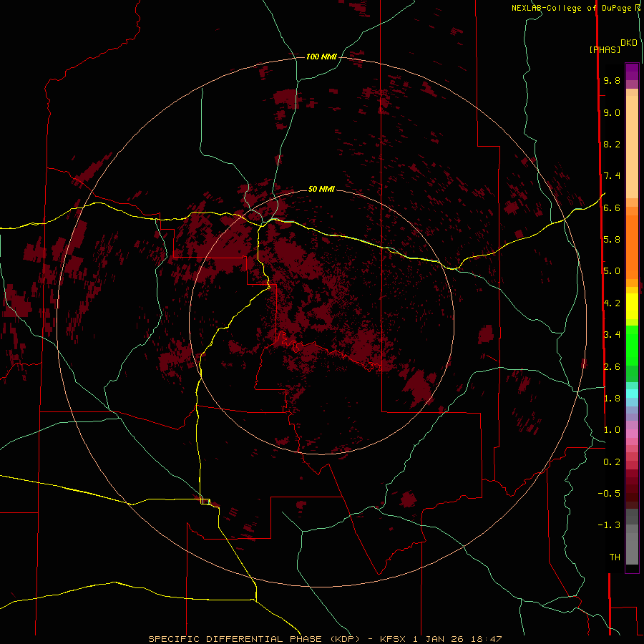
Task: Pick the purple top segment of the color bar
Action: pyautogui.click(x=632, y=72)
